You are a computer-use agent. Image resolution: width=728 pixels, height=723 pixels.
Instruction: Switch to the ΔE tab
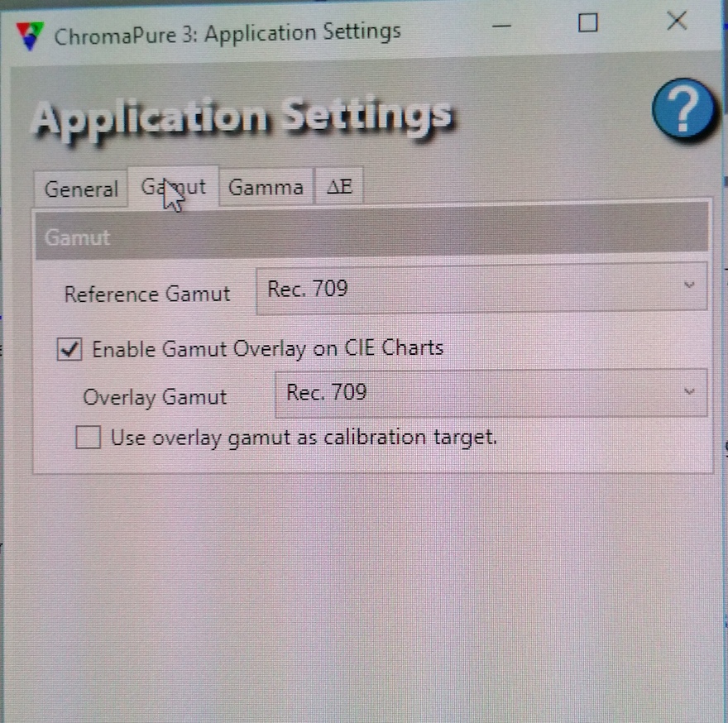pos(339,187)
